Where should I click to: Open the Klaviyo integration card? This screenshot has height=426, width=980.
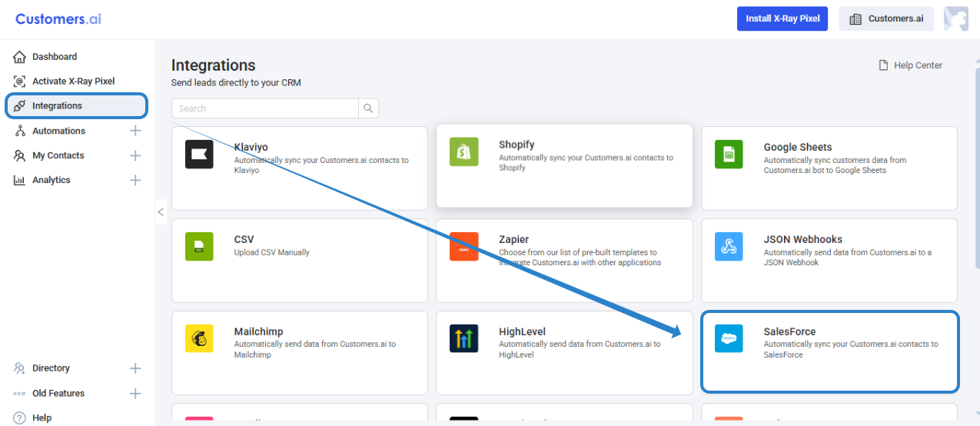(300, 168)
